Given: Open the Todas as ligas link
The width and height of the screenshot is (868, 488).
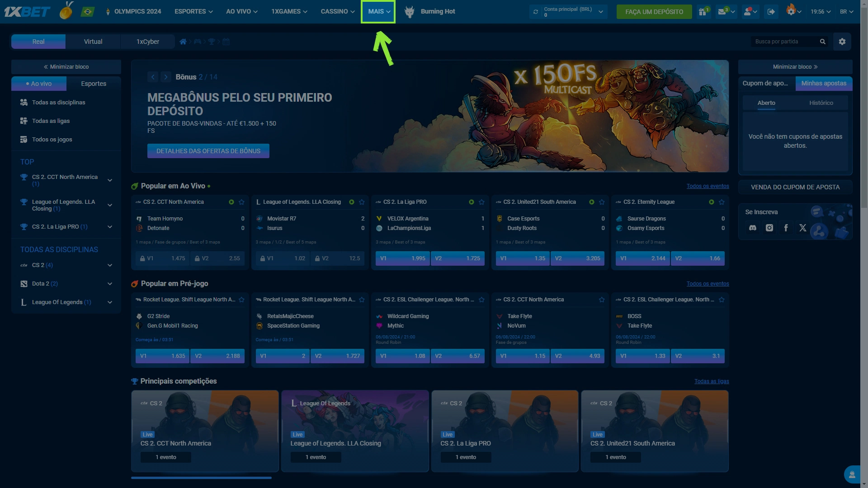Looking at the screenshot, I should (x=712, y=381).
